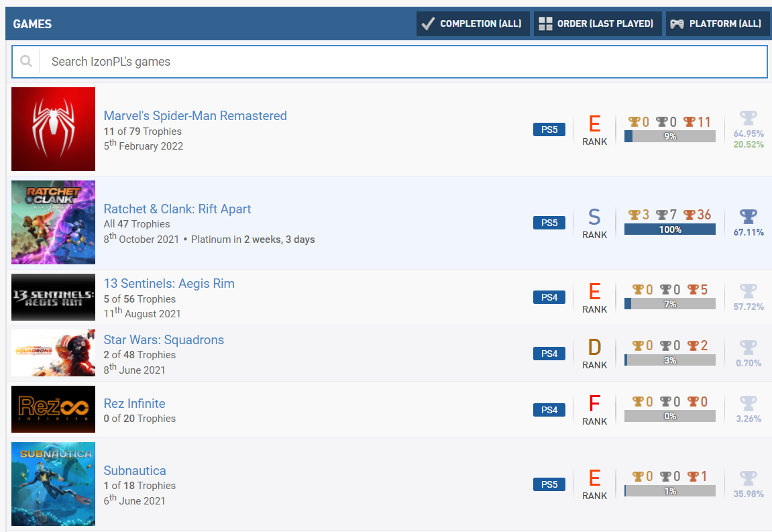This screenshot has width=772, height=532.
Task: Click the blue platinum trophy on Ratchet & Clank row
Action: coord(749,216)
